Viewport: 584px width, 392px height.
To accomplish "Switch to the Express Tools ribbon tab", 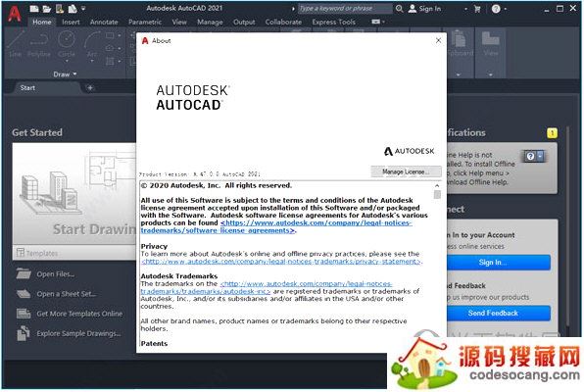I will (x=334, y=22).
